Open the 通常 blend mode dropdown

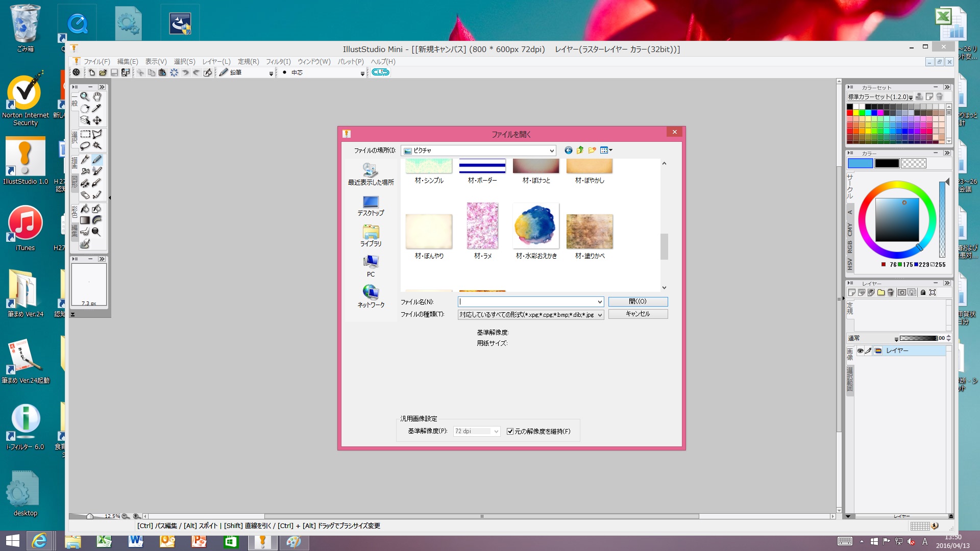pos(896,339)
